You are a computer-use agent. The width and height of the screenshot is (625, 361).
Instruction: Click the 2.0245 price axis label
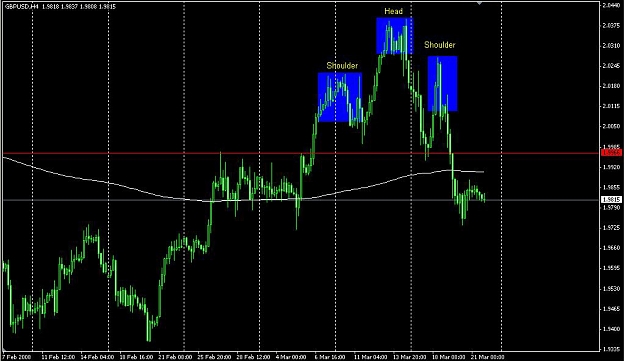tap(611, 66)
